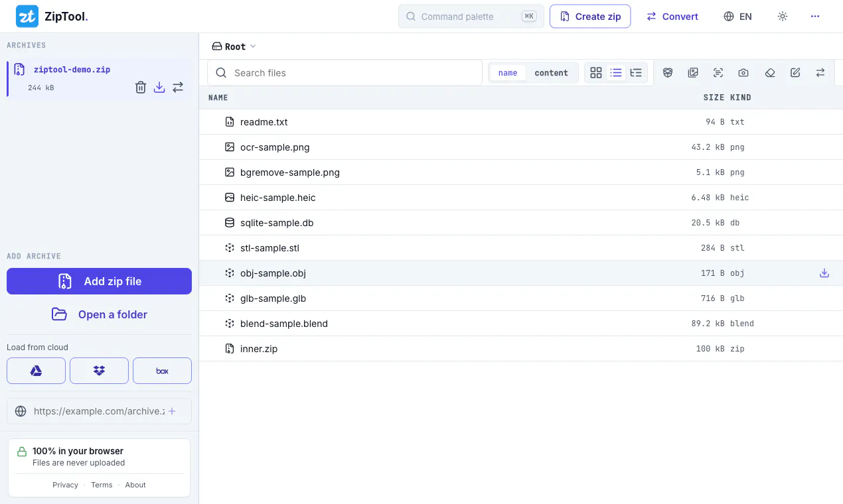The image size is (843, 504).
Task: Open the EN language selector
Action: [738, 17]
